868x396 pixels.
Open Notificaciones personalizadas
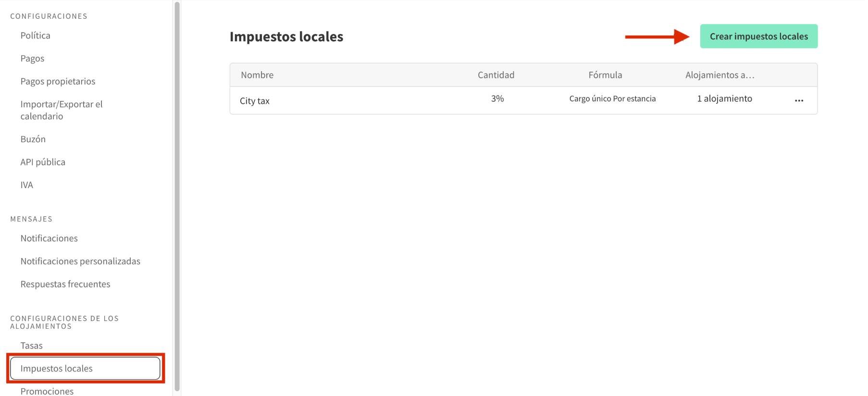(80, 261)
